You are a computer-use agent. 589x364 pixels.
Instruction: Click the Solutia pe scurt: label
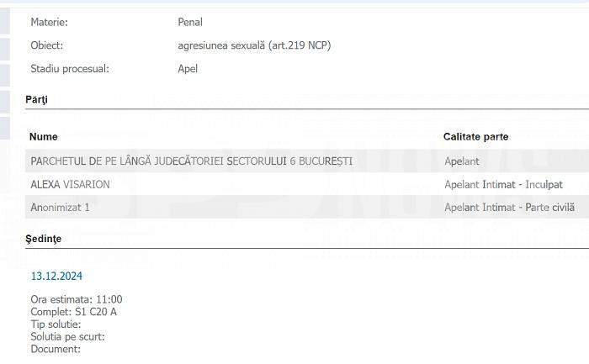67,336
